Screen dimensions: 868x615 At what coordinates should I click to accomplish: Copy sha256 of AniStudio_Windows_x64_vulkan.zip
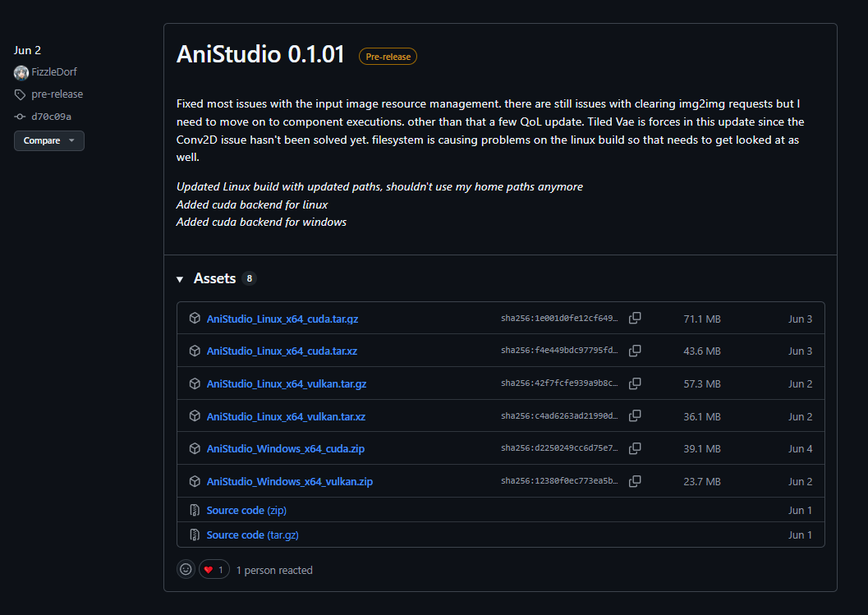(x=635, y=481)
